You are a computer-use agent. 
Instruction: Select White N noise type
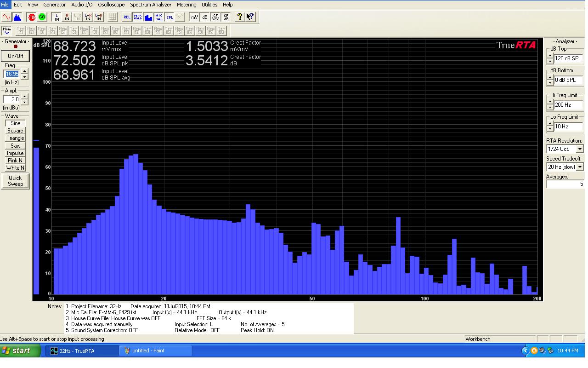pos(15,168)
